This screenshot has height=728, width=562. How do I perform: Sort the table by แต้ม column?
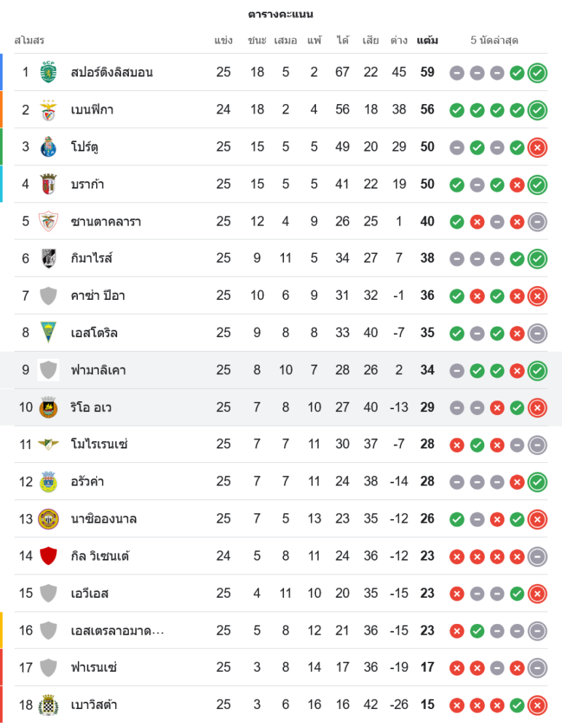click(x=427, y=40)
